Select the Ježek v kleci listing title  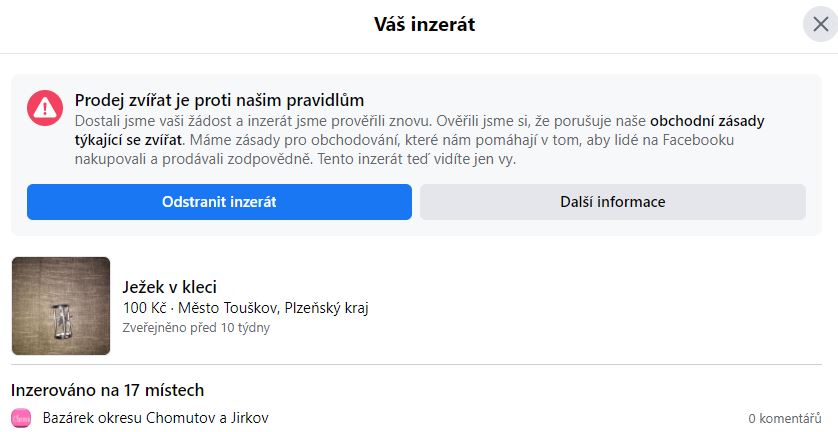(169, 287)
